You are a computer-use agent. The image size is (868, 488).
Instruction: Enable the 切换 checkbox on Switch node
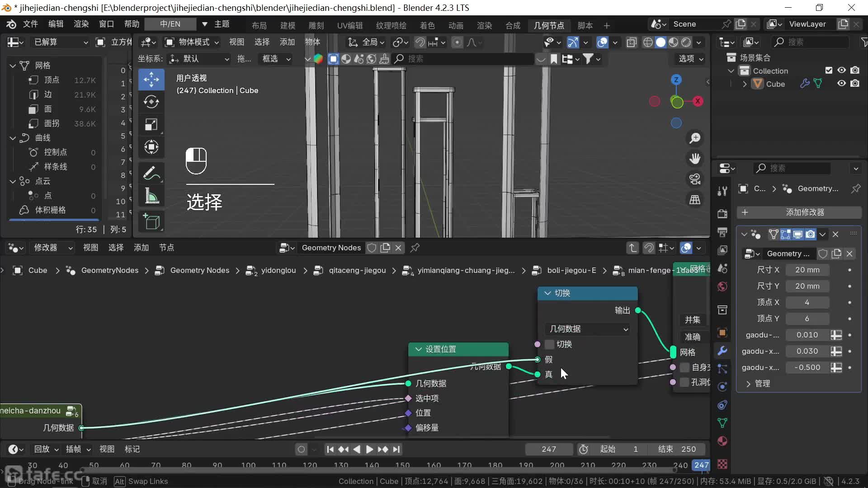pos(549,344)
